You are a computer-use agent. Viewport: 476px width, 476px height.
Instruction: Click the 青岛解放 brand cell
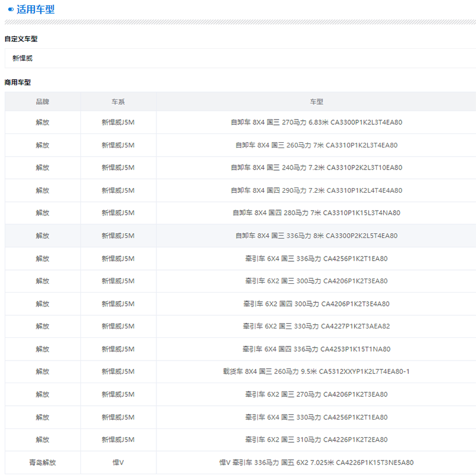(x=42, y=462)
